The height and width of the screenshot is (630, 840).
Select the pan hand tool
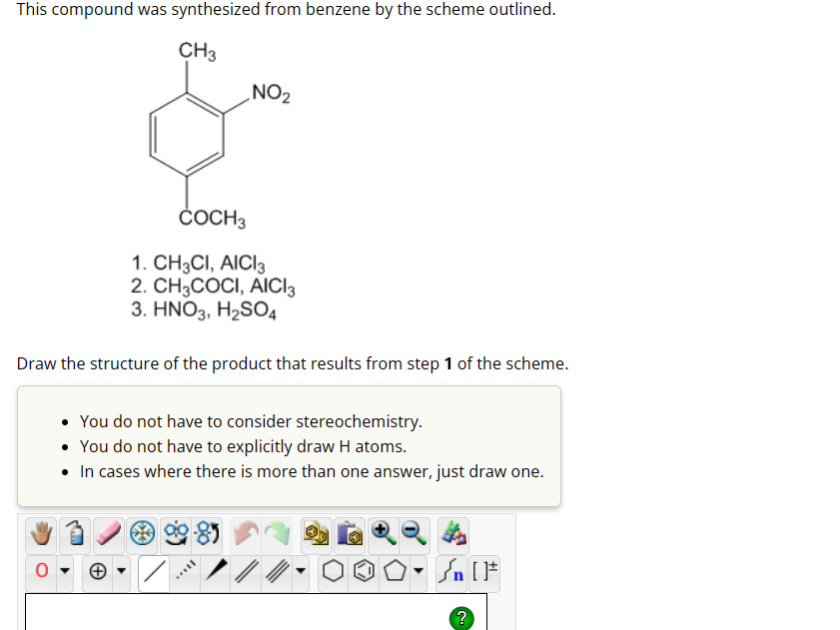pos(41,533)
